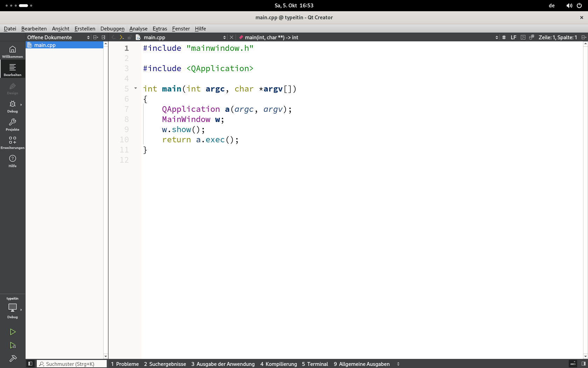
Task: Click the main.cpp file type icon in toolbar
Action: [138, 37]
